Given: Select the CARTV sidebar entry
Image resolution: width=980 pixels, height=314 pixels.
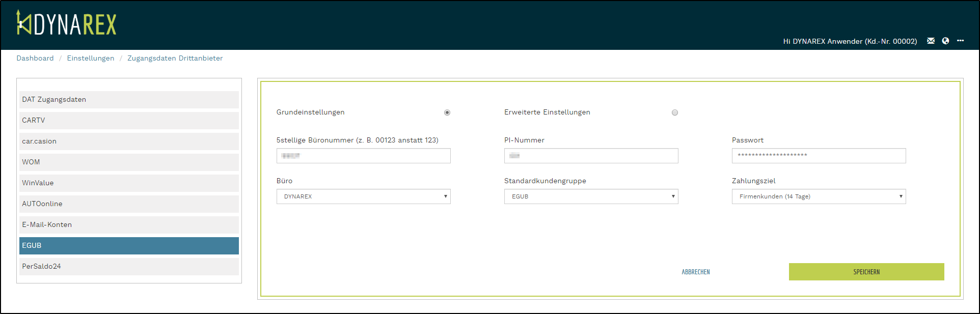Looking at the screenshot, I should 129,121.
